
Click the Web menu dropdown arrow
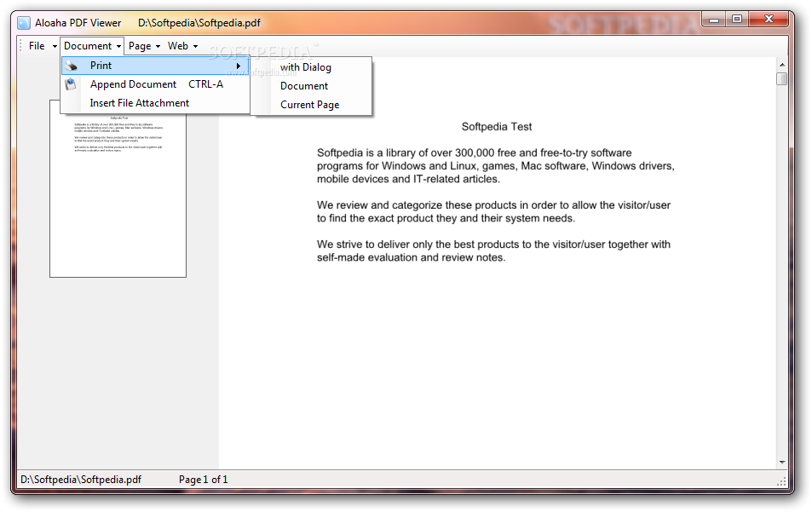coord(196,47)
